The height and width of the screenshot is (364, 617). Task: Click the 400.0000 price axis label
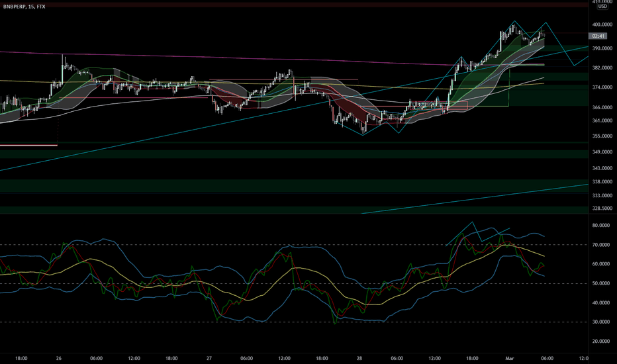pyautogui.click(x=602, y=24)
